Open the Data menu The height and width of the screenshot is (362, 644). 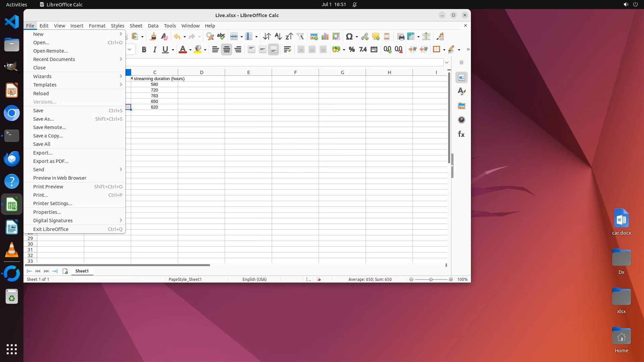coord(153,26)
